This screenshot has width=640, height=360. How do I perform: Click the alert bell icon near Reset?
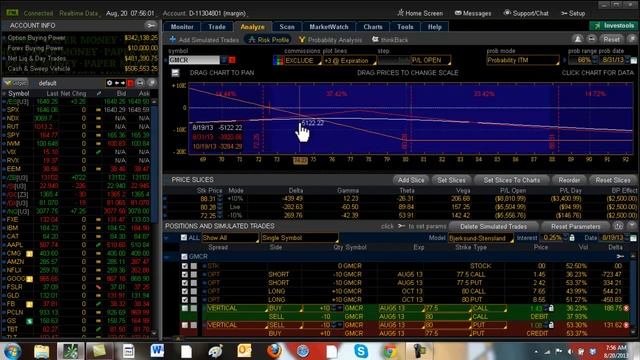pyautogui.click(x=578, y=39)
